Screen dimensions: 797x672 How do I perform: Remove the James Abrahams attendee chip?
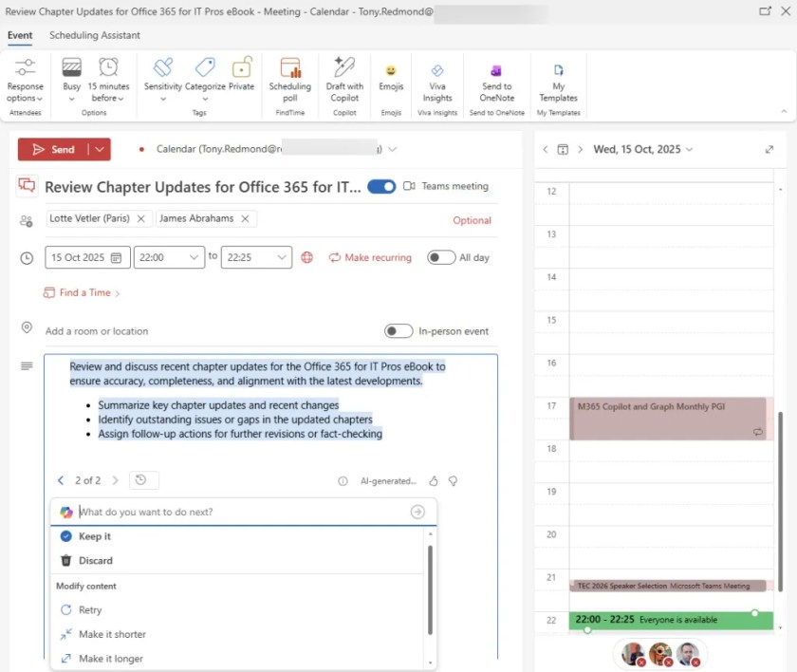(245, 218)
